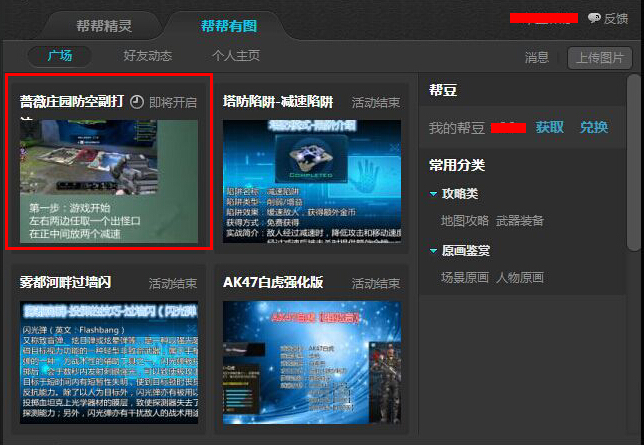This screenshot has width=644, height=445.
Task: Select the 攻略类 category heading
Action: (x=460, y=194)
